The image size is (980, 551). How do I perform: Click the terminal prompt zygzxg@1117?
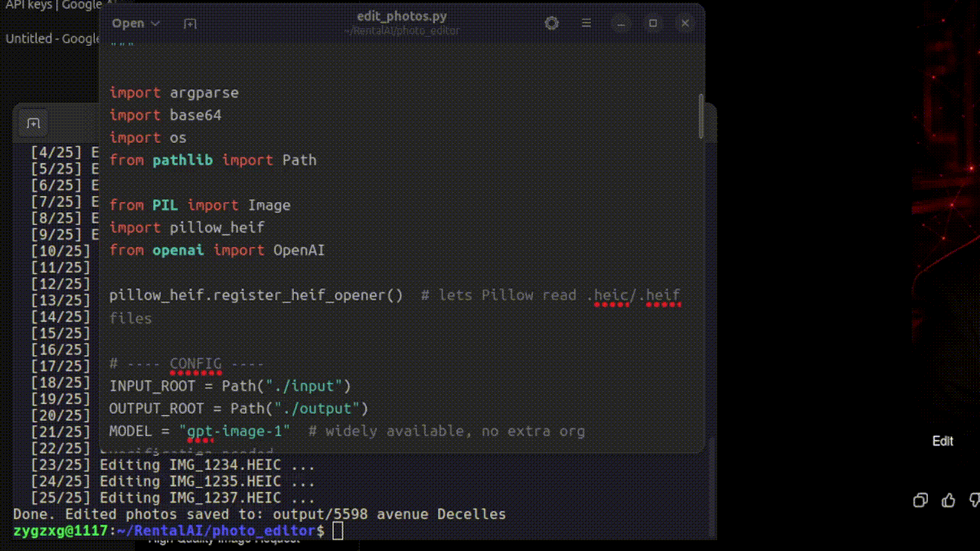[x=60, y=530]
